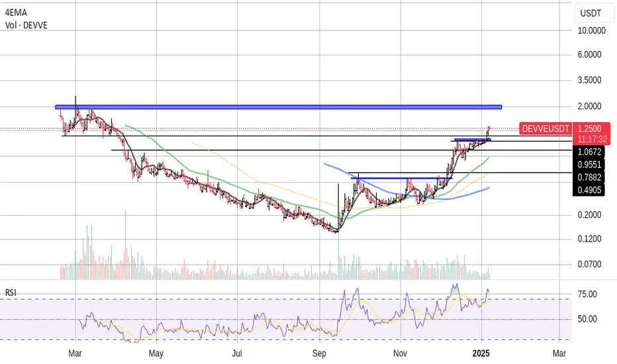Click the 0.1200 price axis label
This screenshot has height=364, width=617.
[x=589, y=239]
